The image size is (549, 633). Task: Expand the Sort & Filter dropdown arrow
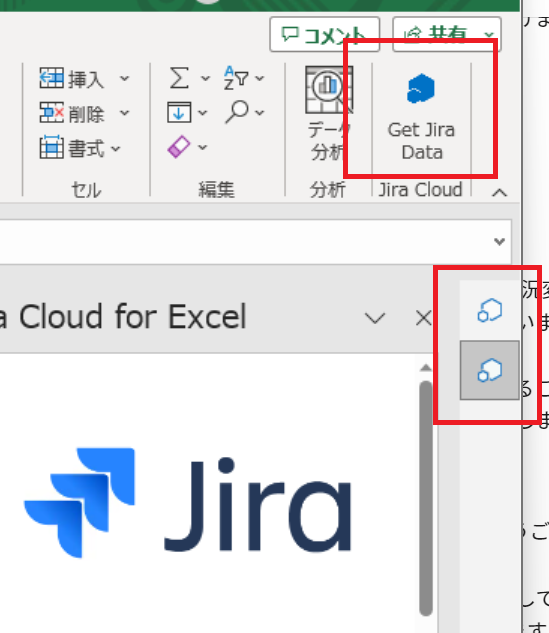click(x=260, y=78)
